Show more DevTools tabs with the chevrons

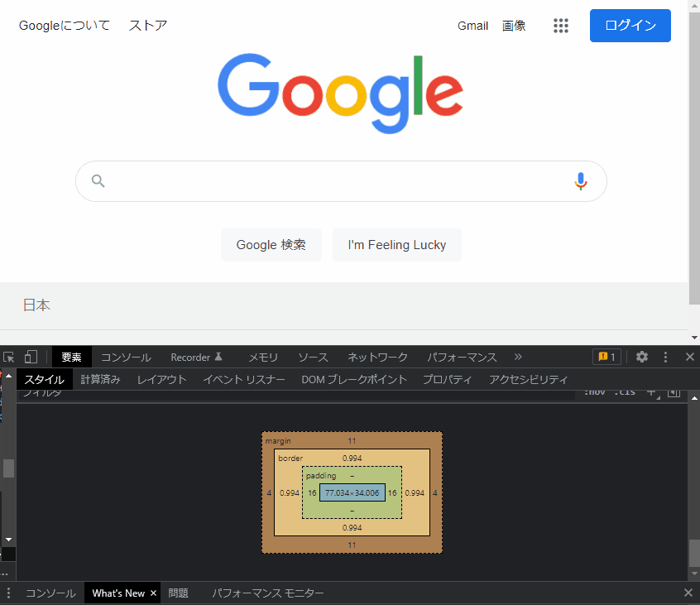518,357
